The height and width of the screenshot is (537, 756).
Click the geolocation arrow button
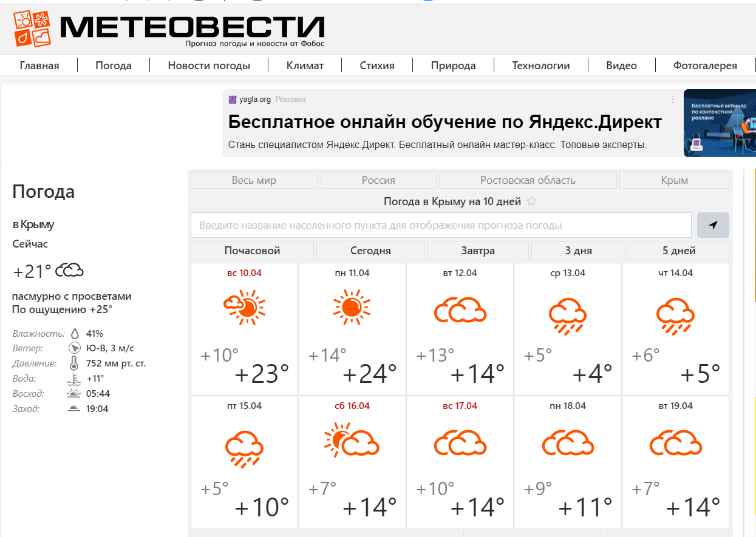tap(713, 225)
